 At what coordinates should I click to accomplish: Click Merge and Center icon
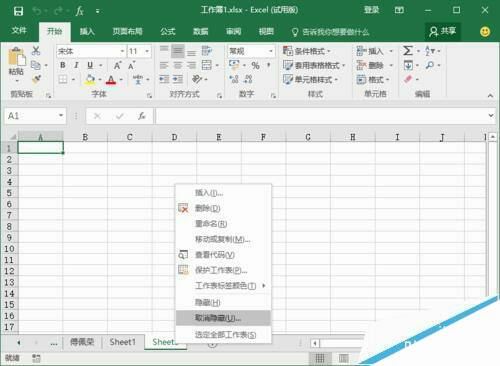[x=207, y=65]
